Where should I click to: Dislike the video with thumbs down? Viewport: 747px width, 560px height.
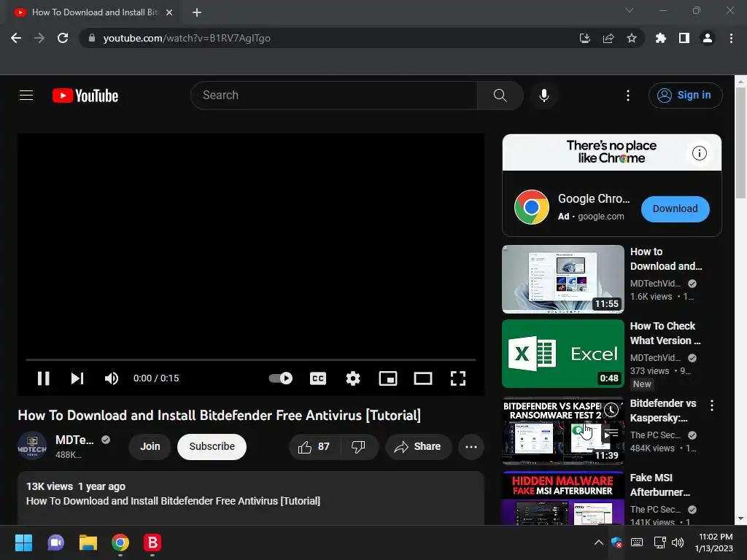tap(358, 447)
